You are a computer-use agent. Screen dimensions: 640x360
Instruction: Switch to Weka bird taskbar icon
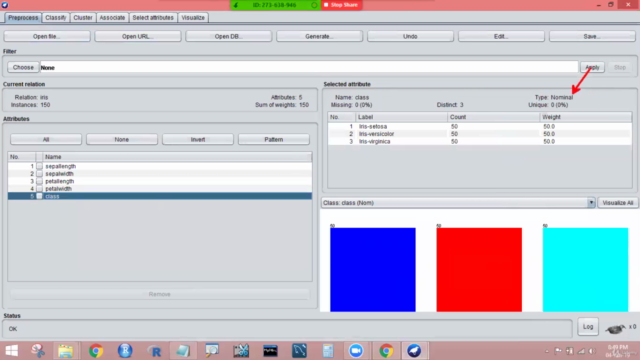coord(414,351)
